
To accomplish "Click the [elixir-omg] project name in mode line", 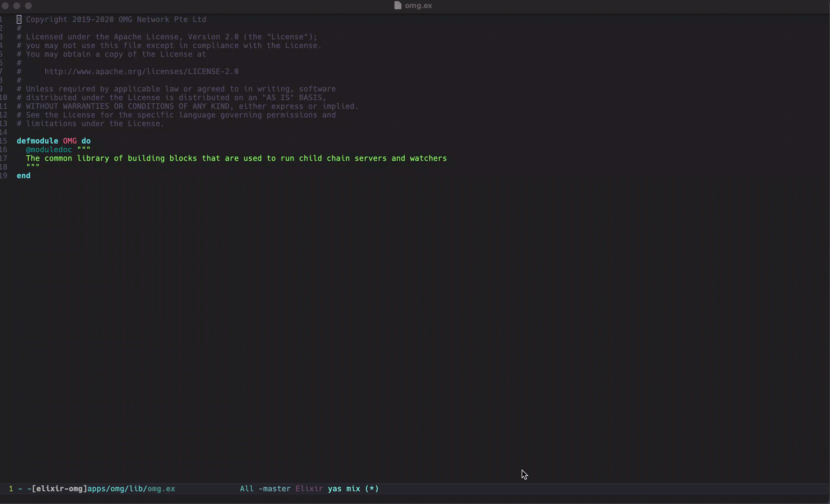I will [x=59, y=489].
